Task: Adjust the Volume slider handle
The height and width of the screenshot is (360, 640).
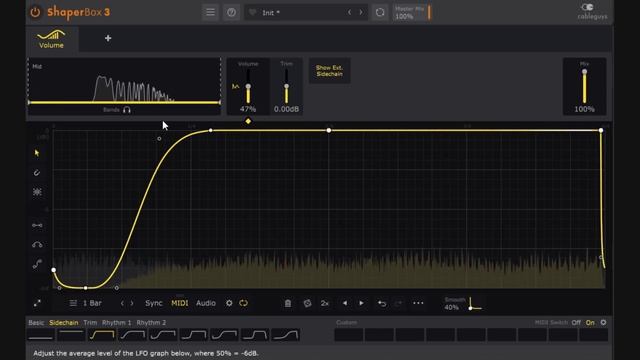Action: point(248,87)
